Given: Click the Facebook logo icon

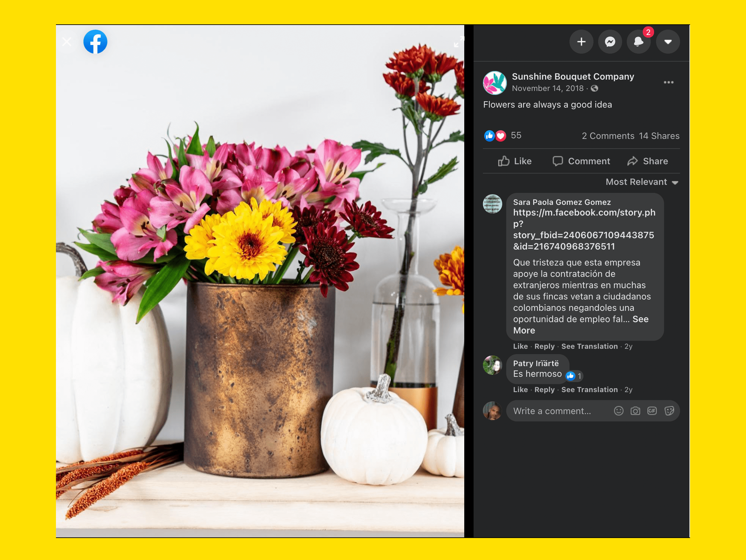Looking at the screenshot, I should [96, 42].
